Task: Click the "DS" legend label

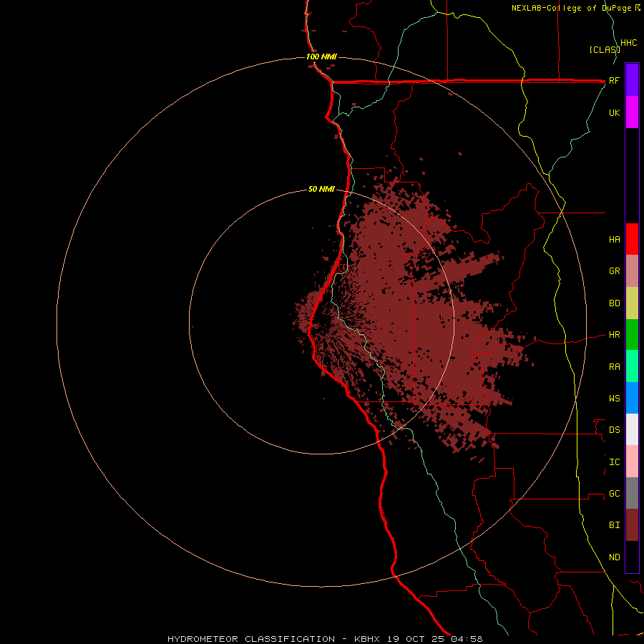Action: point(614,430)
